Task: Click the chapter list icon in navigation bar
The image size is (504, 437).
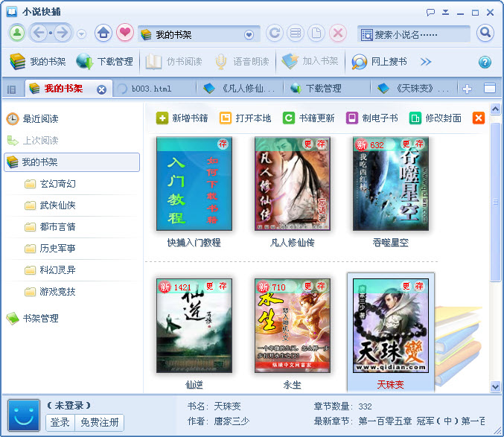Action: (x=296, y=33)
